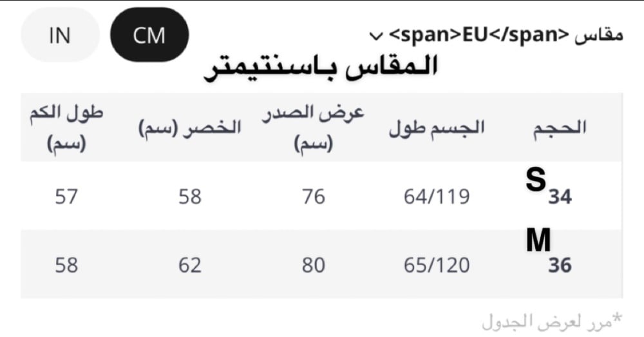644x337 pixels.
Task: Click waist value 62
Action: [x=190, y=264]
